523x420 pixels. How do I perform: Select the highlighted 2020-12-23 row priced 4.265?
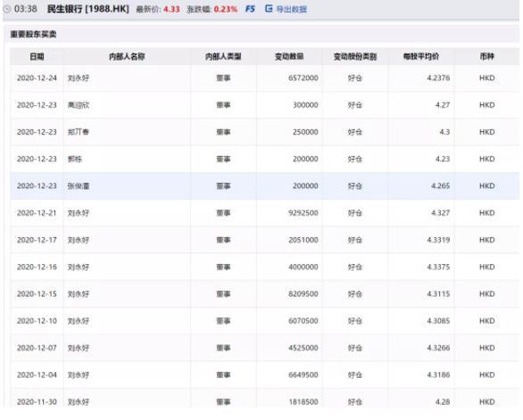tap(265, 186)
